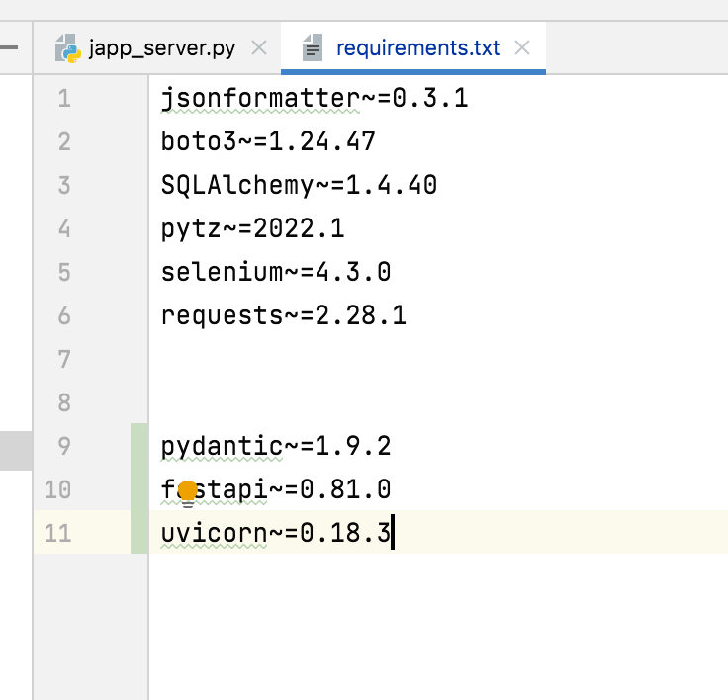The height and width of the screenshot is (700, 728).
Task: Click gutter line number 7
Action: point(64,359)
